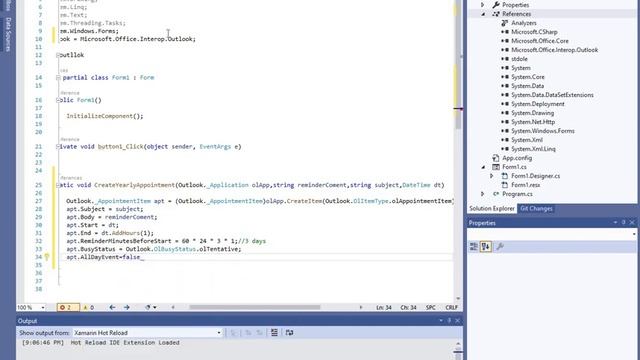This screenshot has height=360, width=640.
Task: Click the clear all Output icon
Action: [x=274, y=333]
